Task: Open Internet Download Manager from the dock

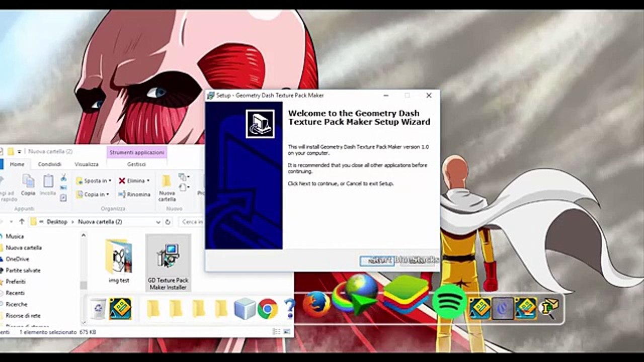Action: point(356,296)
